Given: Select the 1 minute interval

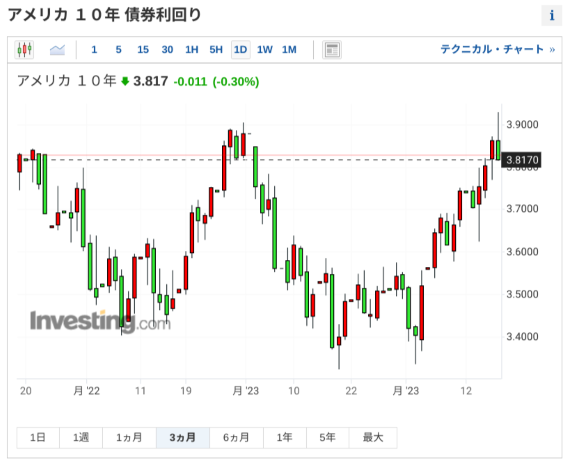Looking at the screenshot, I should (x=94, y=50).
